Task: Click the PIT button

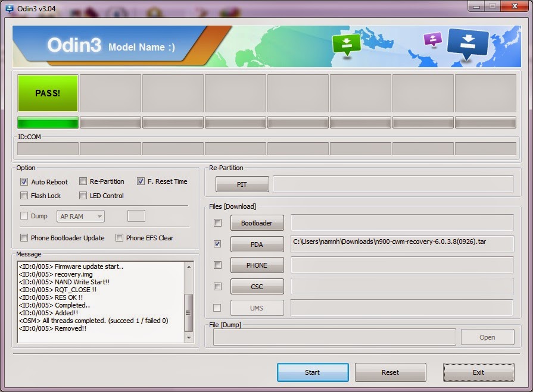Action: point(242,184)
